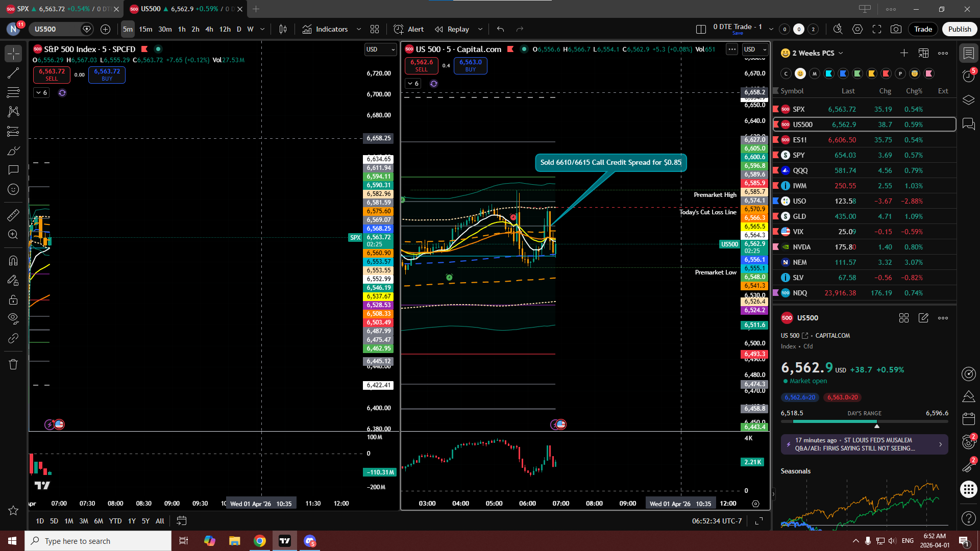Open the candlestick chart type selector

[283, 29]
